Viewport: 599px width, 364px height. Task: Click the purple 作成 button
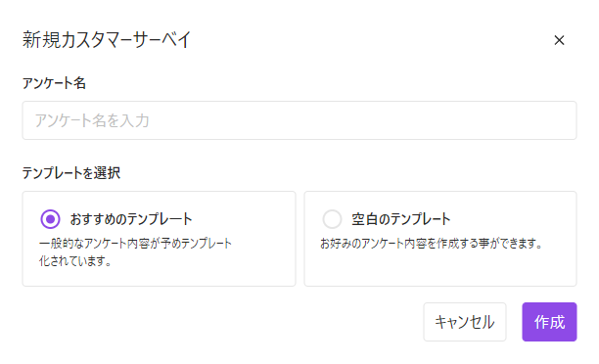[x=549, y=322]
